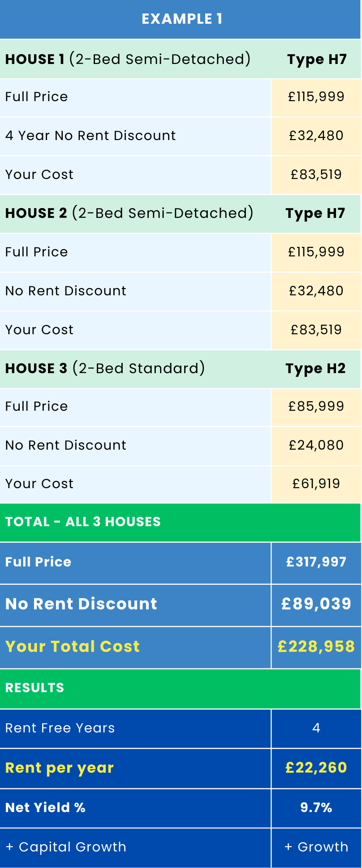Click the TOTAL - ALL 3 HOUSES heading
The height and width of the screenshot is (868, 362).
[83, 522]
